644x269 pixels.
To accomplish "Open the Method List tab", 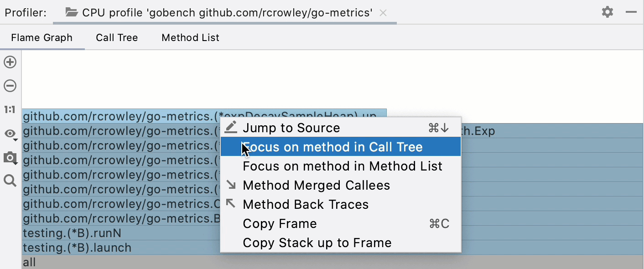I will (190, 37).
